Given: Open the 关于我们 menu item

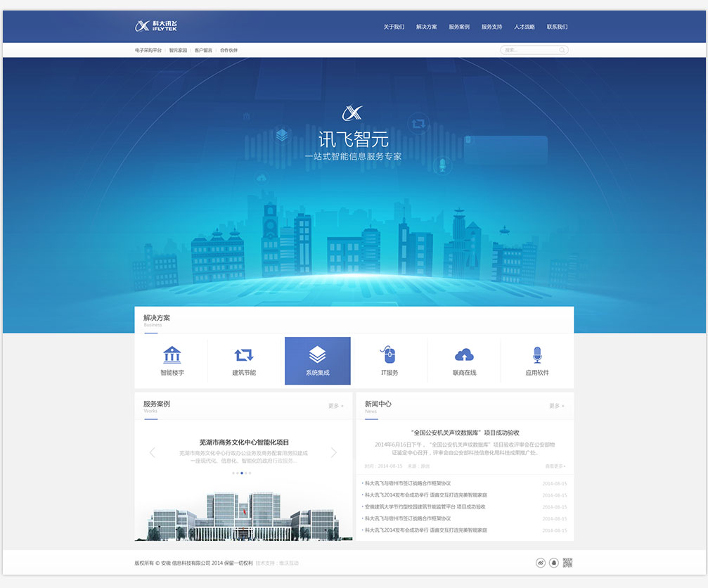Looking at the screenshot, I should pyautogui.click(x=394, y=27).
